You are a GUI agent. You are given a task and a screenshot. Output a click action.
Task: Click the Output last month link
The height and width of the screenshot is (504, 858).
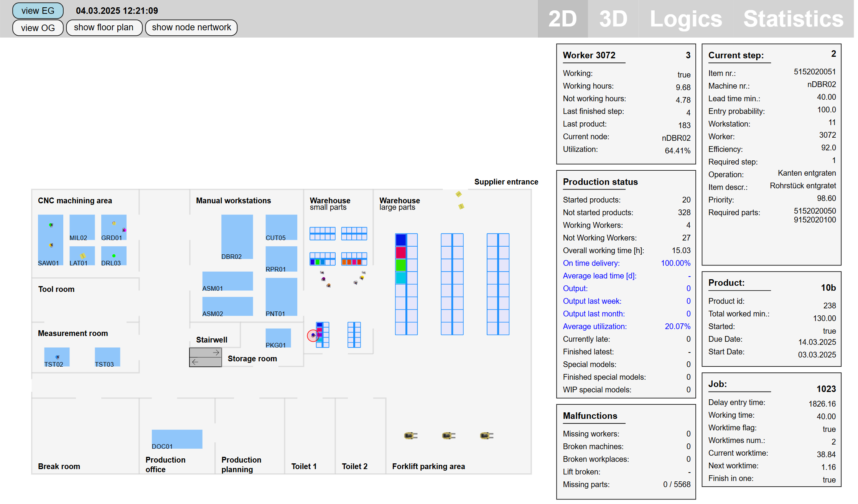(594, 314)
